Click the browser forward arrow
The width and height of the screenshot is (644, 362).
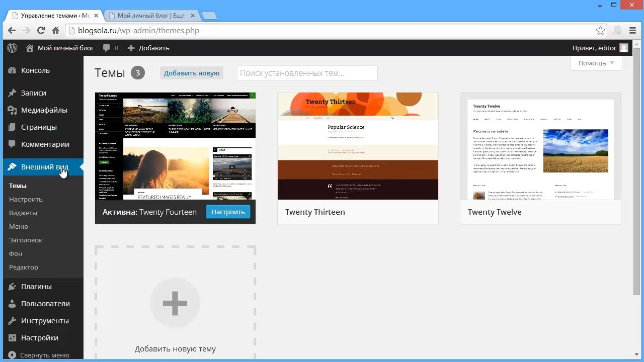coord(26,30)
